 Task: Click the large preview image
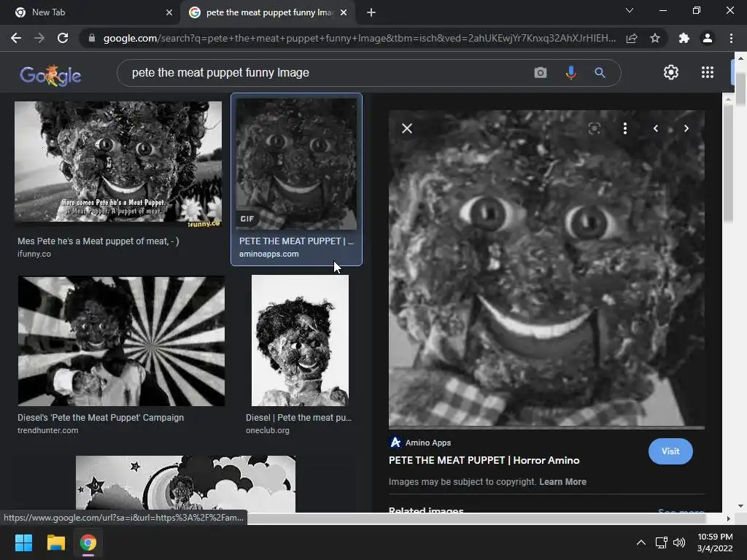[546, 268]
